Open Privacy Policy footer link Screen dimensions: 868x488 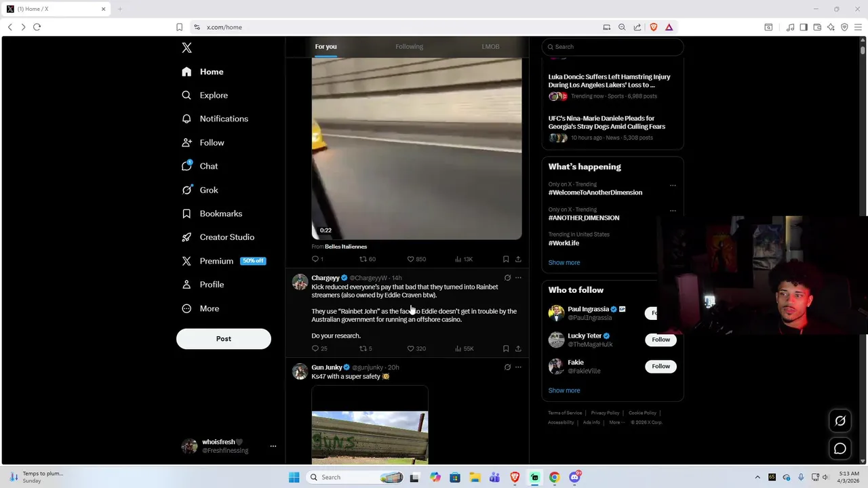(605, 413)
